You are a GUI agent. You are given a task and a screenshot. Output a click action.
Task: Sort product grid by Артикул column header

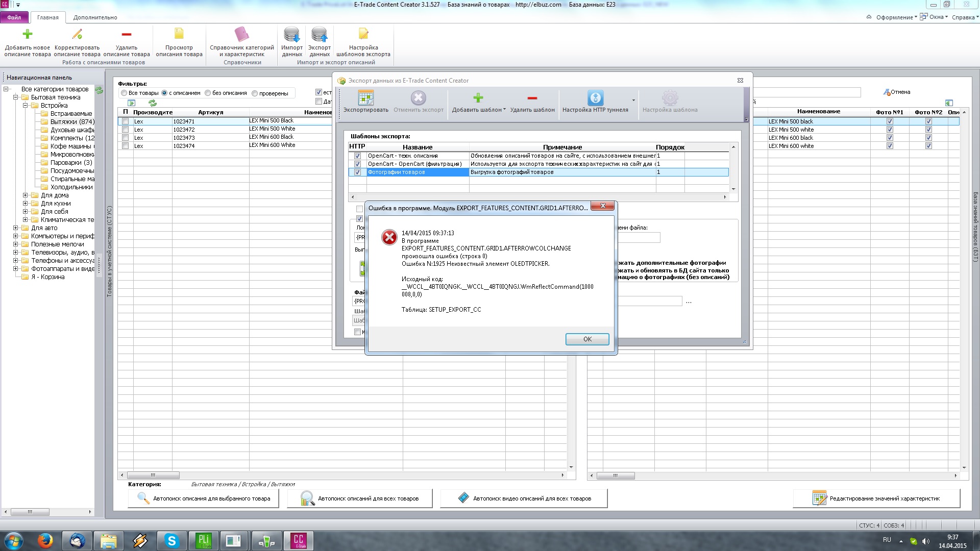pyautogui.click(x=210, y=112)
